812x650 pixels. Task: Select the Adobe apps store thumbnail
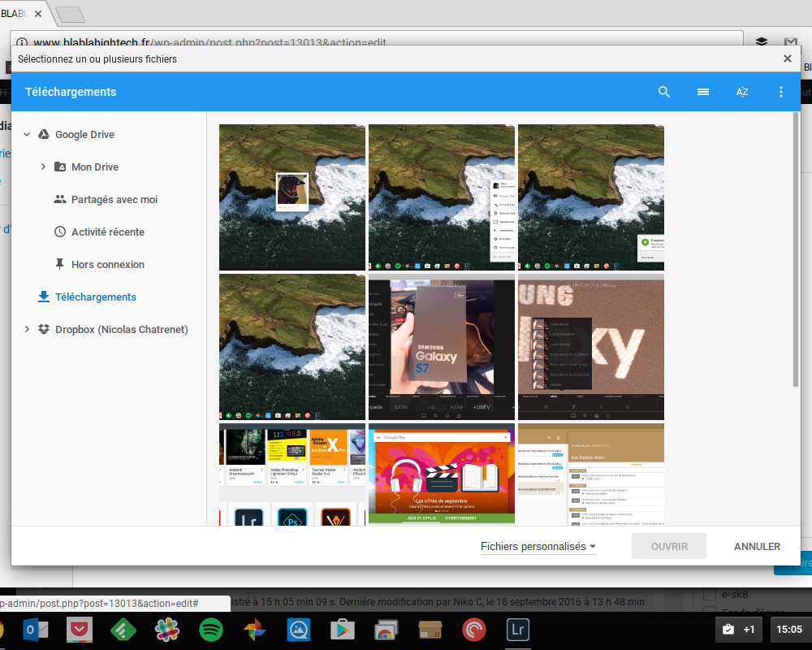click(x=292, y=474)
